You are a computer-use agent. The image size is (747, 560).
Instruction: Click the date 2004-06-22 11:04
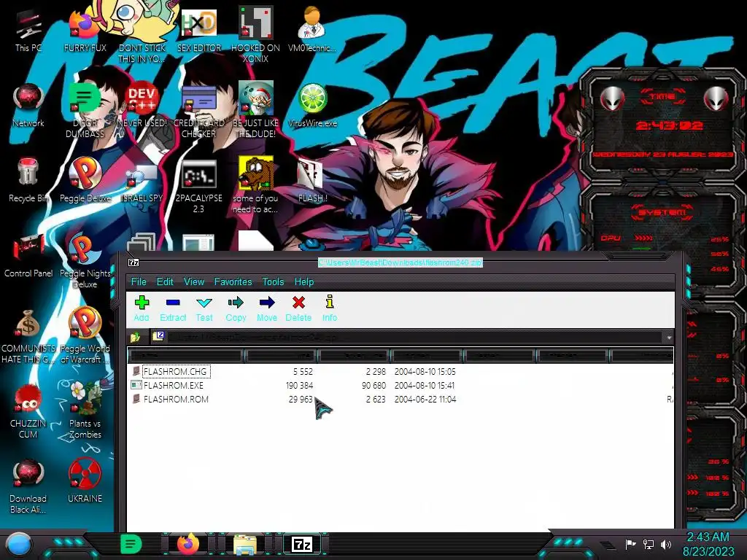(x=425, y=399)
